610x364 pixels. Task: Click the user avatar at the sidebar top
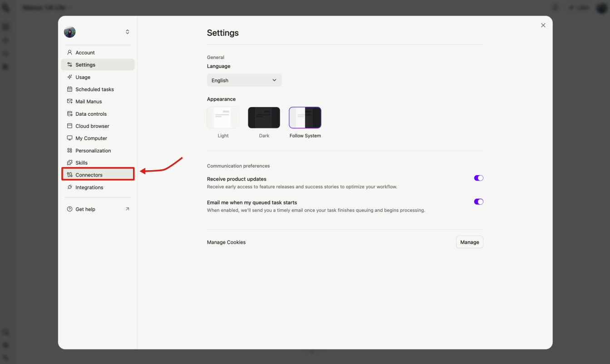tap(69, 32)
